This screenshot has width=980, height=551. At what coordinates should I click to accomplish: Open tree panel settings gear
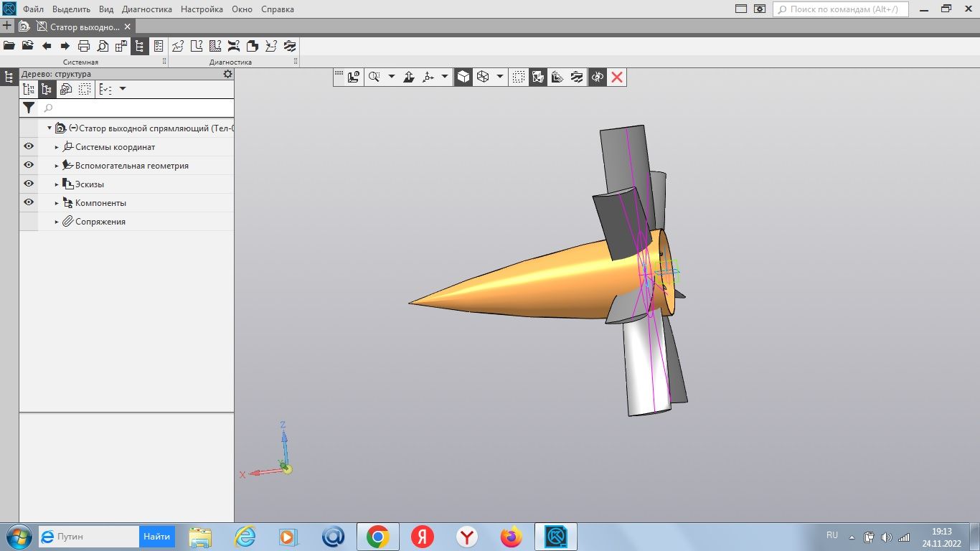pos(227,74)
